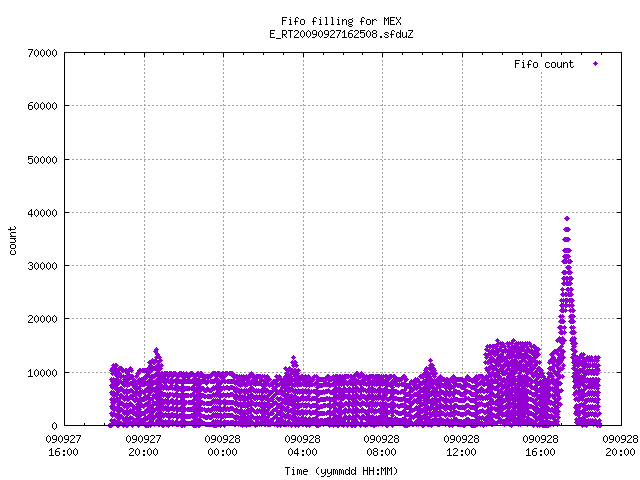The image size is (640, 480).
Task: Click the x-axis tick '090928 04:00'
Action: 302,446
